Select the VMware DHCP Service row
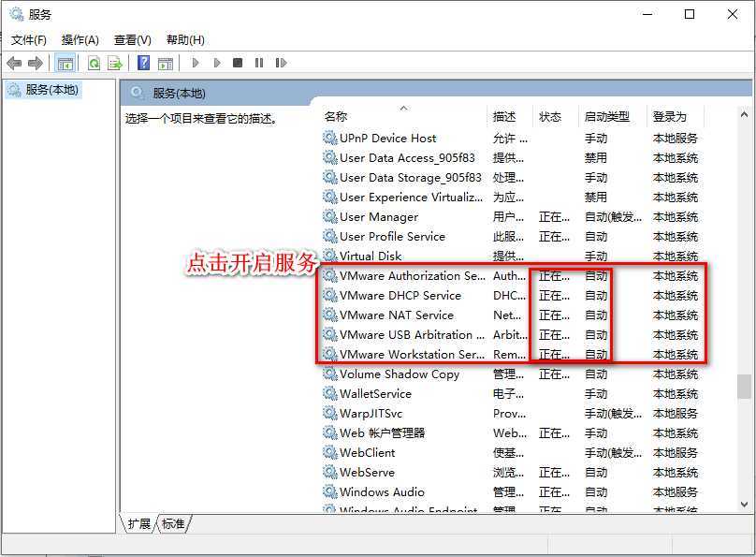 pyautogui.click(x=511, y=295)
